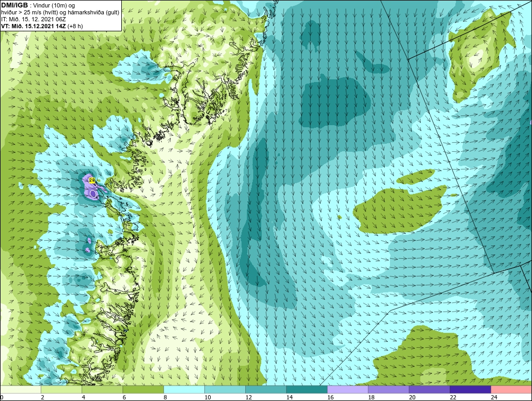Click the legend value label 20
The image size is (532, 401).
(412, 397)
